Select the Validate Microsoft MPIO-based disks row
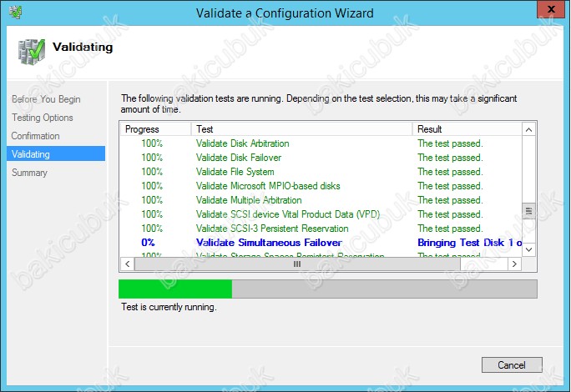Image resolution: width=571 pixels, height=392 pixels. click(x=321, y=186)
